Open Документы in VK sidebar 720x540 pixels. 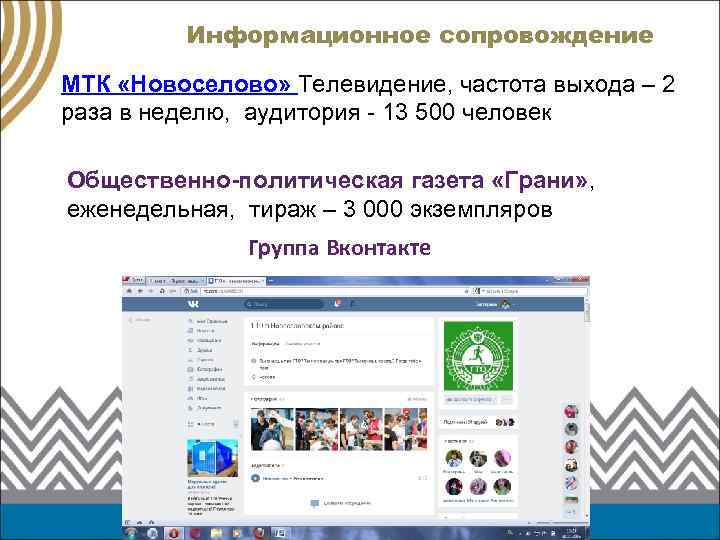[x=206, y=408]
